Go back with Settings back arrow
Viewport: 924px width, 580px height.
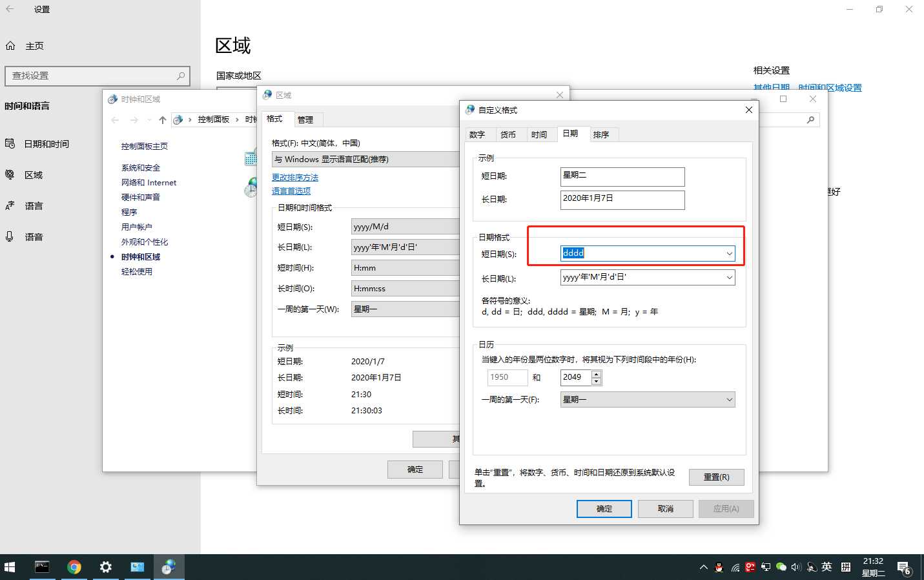point(10,9)
